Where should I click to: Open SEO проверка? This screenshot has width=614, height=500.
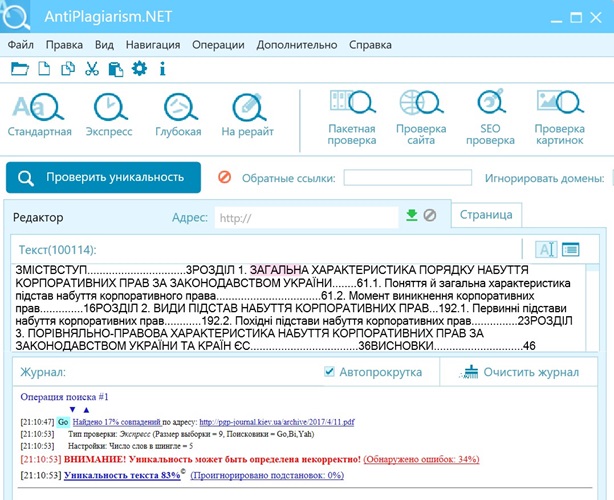(490, 117)
